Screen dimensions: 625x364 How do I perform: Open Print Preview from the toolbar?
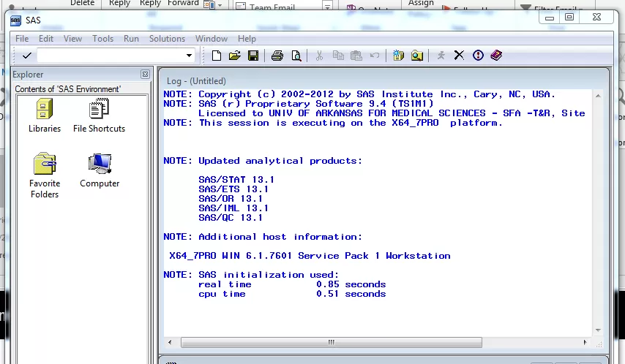click(296, 56)
